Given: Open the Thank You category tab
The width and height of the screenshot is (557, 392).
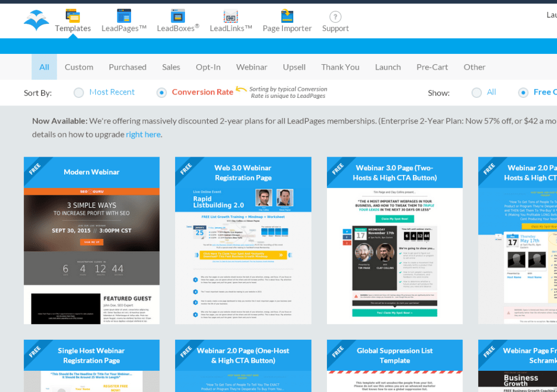Looking at the screenshot, I should (340, 67).
